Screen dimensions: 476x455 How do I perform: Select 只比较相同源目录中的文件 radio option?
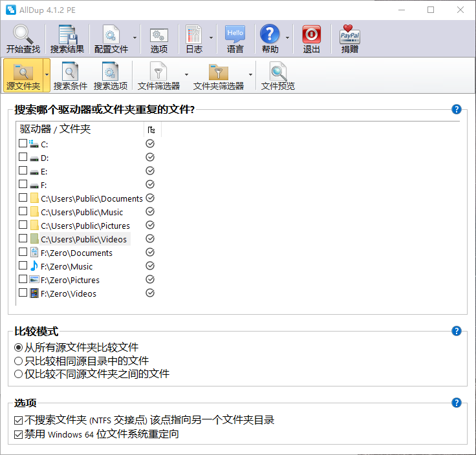coord(19,361)
